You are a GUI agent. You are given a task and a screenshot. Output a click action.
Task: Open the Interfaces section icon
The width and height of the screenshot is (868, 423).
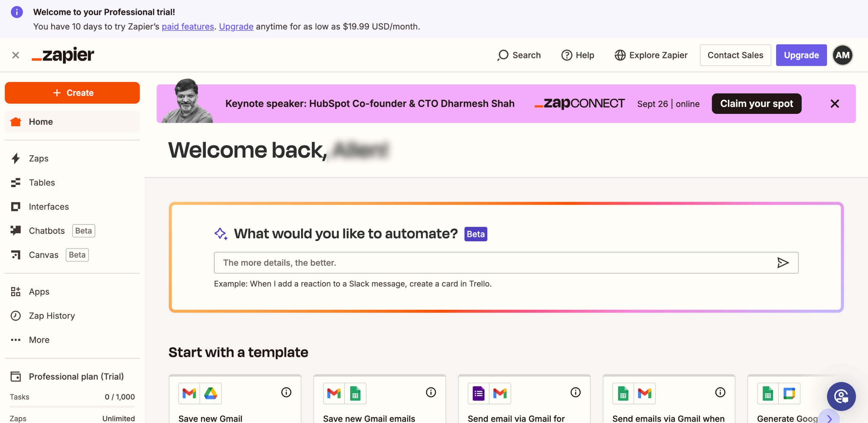(16, 206)
